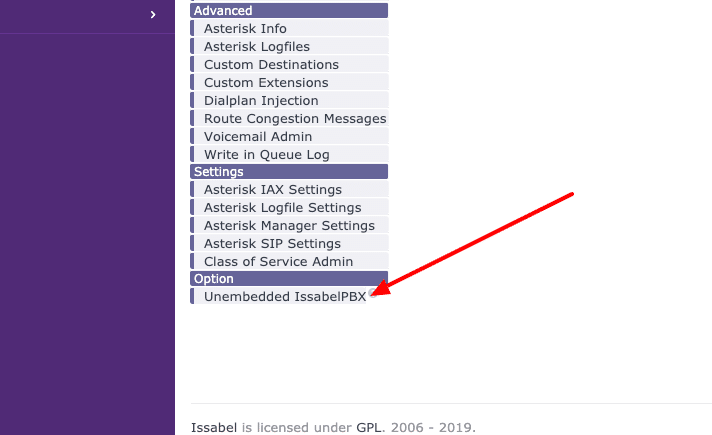Go to Custom Destinations
This screenshot has width=712, height=435.
271,65
